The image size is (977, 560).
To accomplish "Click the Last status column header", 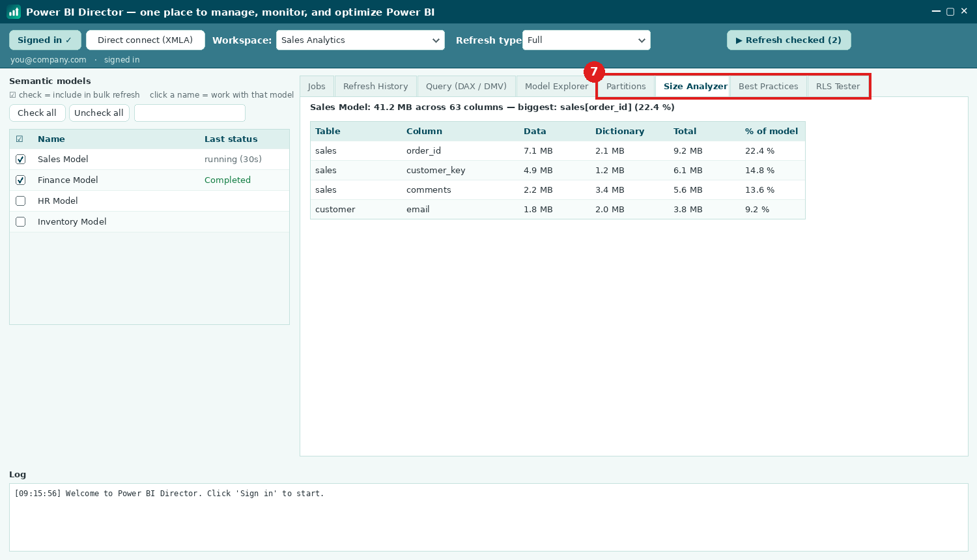I will pos(231,139).
